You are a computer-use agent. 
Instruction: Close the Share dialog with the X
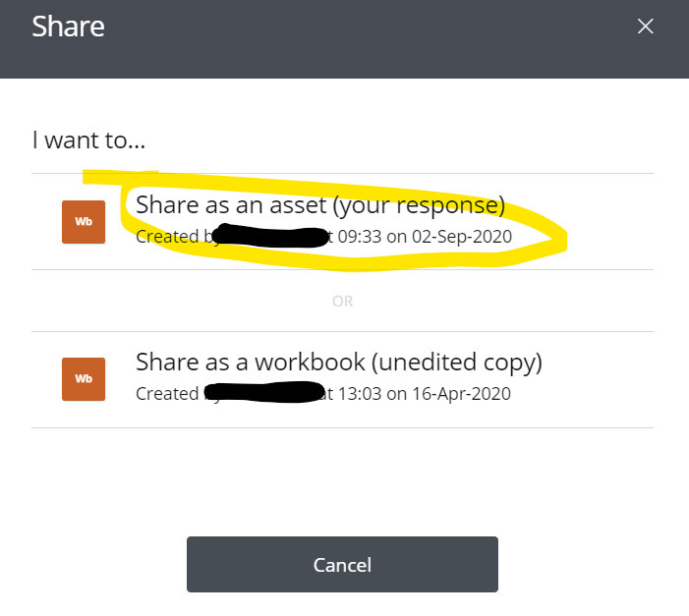pyautogui.click(x=645, y=27)
